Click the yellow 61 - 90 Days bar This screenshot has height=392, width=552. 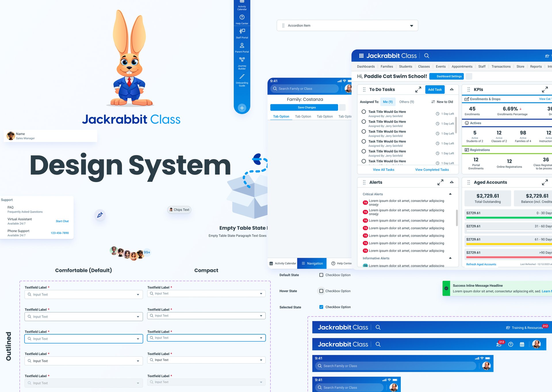[x=509, y=244]
